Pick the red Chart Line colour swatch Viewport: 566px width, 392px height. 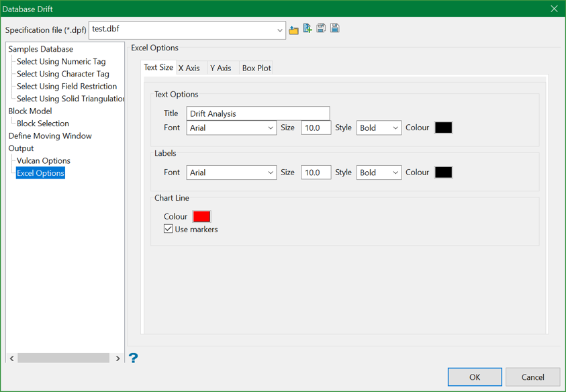coord(201,216)
